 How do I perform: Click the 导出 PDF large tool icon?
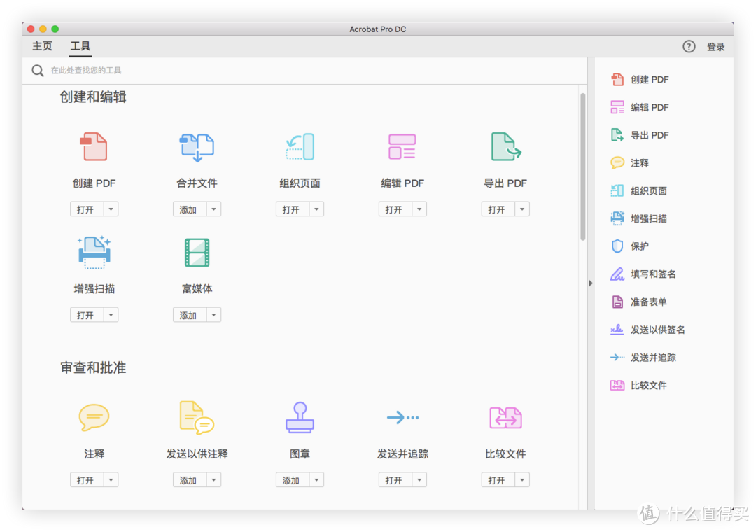point(506,146)
